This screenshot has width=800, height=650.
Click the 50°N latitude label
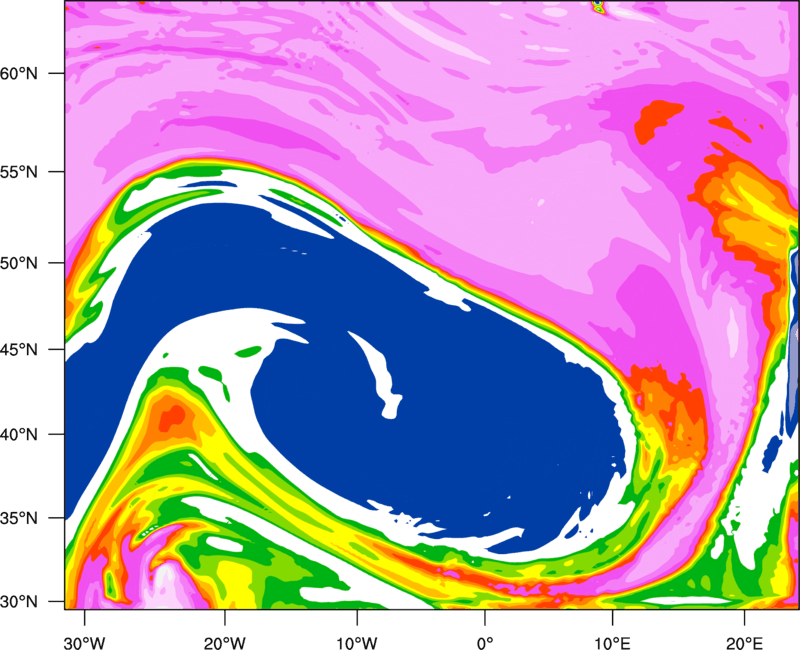(19, 263)
